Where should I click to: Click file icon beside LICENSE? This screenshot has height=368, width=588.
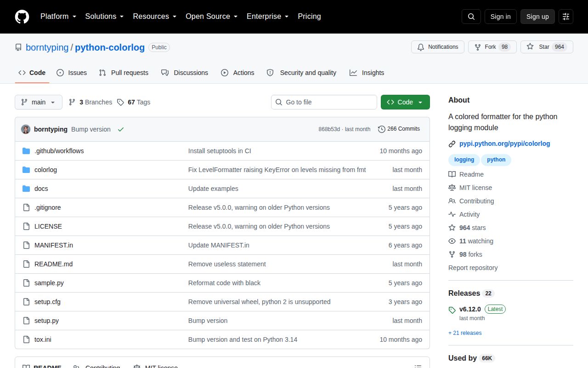point(26,226)
